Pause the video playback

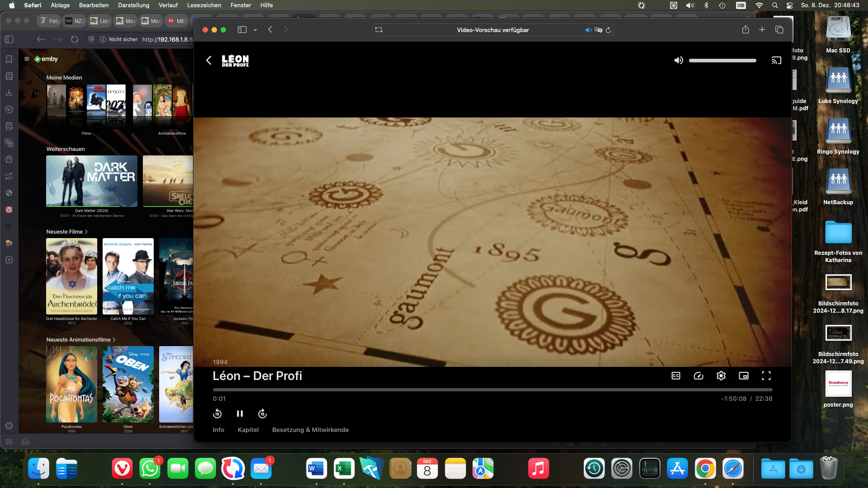coord(240,414)
